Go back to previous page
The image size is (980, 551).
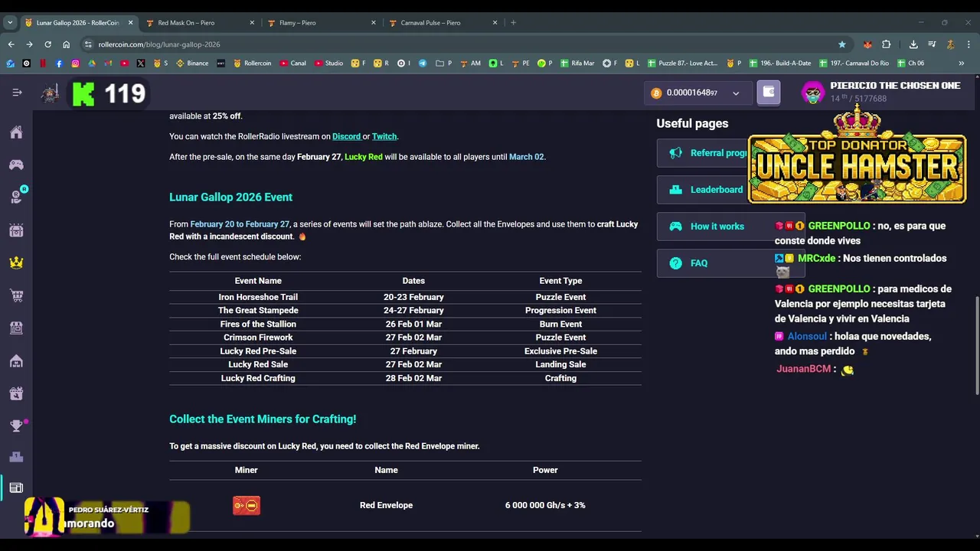[11, 44]
